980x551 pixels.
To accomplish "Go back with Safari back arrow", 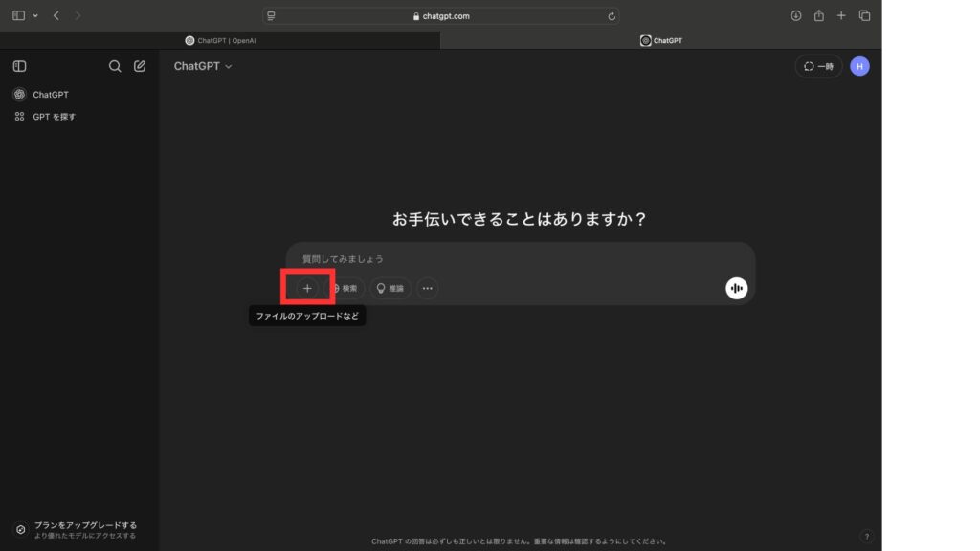I will (x=56, y=15).
